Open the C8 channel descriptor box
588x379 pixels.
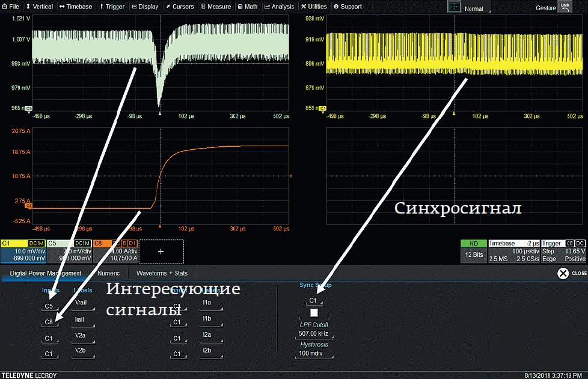[x=115, y=251]
